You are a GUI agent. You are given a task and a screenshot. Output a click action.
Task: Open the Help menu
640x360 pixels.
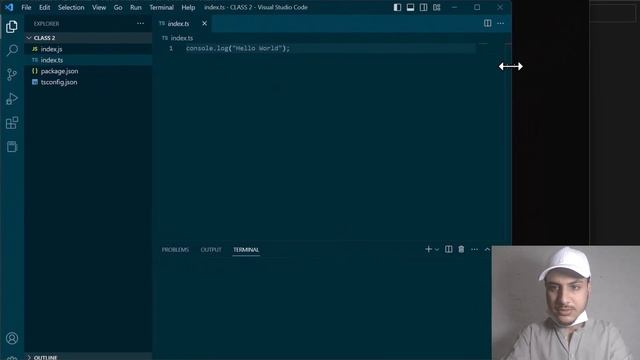pyautogui.click(x=188, y=7)
